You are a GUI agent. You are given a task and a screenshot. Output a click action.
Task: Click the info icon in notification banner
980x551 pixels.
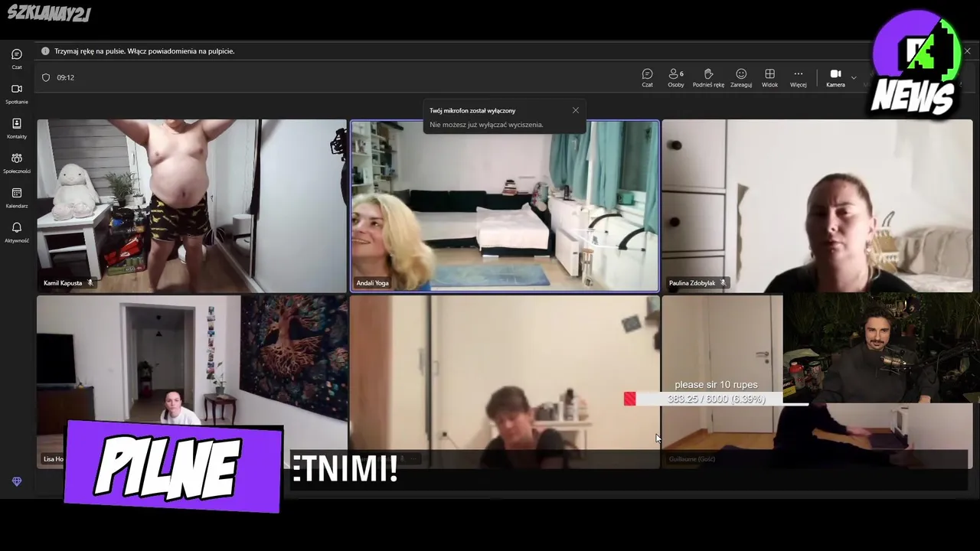[x=45, y=51]
